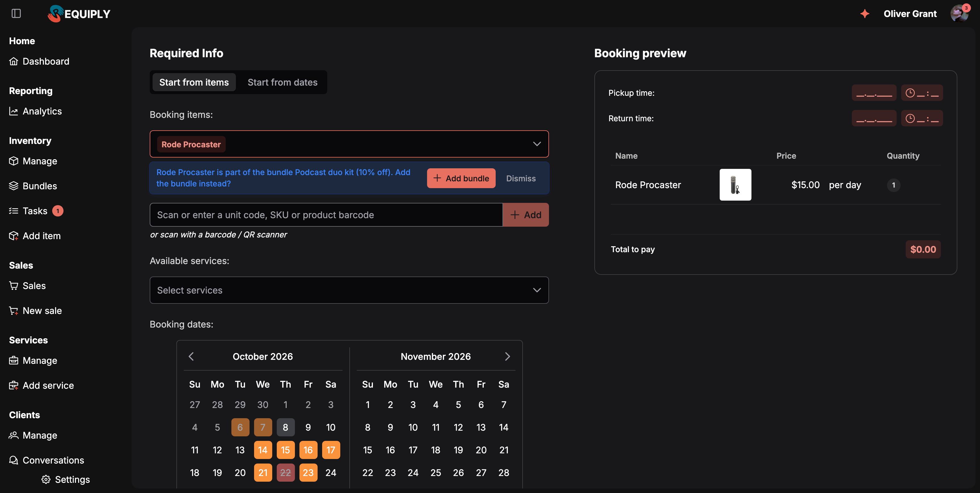Click the Add barcode button

[x=526, y=215]
